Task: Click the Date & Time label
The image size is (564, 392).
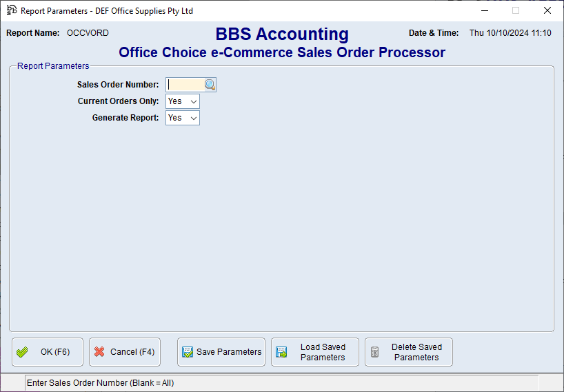Action: point(434,33)
